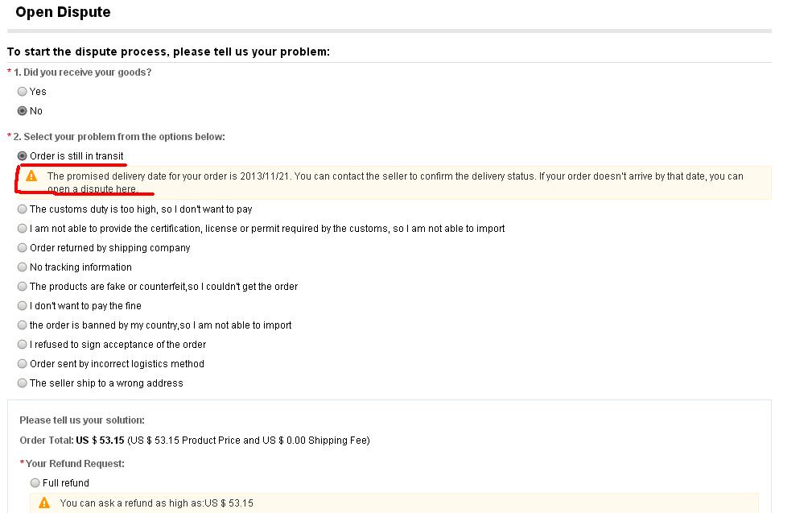Click the warning icon next to refund amount
The width and height of the screenshot is (812, 513).
[x=44, y=503]
